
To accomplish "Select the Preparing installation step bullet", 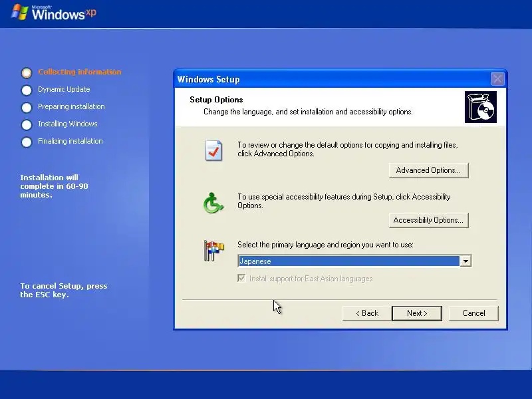I will pyautogui.click(x=27, y=107).
